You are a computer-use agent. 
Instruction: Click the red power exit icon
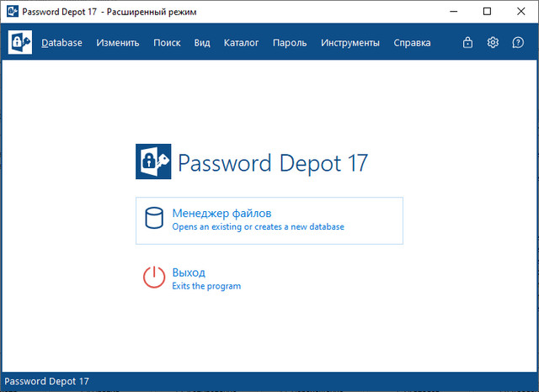tap(154, 278)
